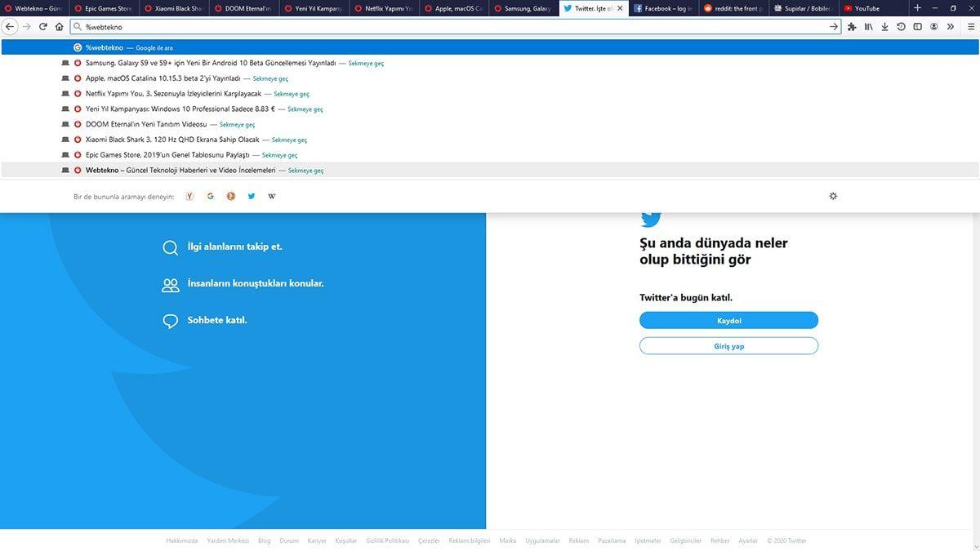Click inside the address bar field
980x551 pixels.
pyautogui.click(x=327, y=26)
